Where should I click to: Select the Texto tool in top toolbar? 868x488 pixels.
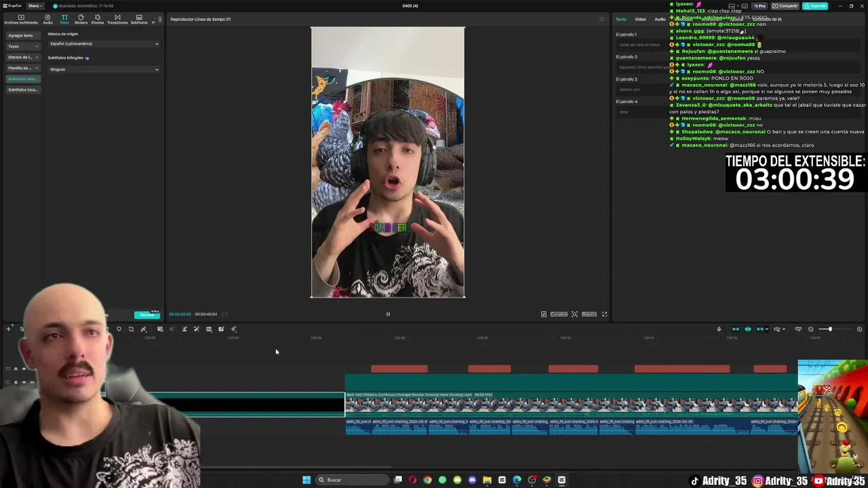coord(64,19)
